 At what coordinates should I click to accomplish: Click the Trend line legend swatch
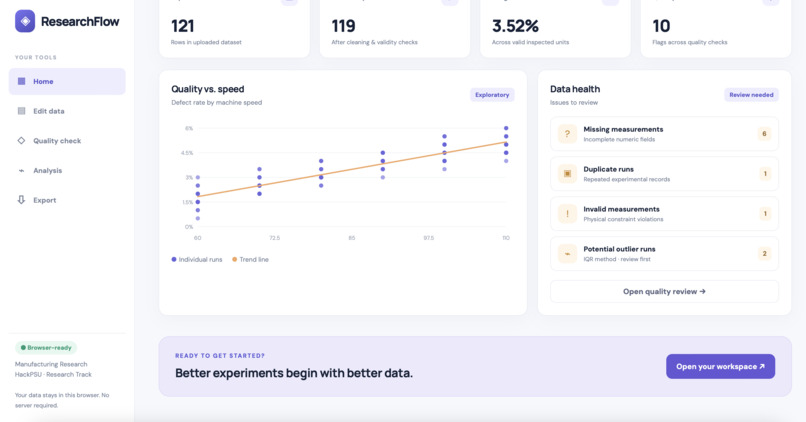tap(234, 260)
